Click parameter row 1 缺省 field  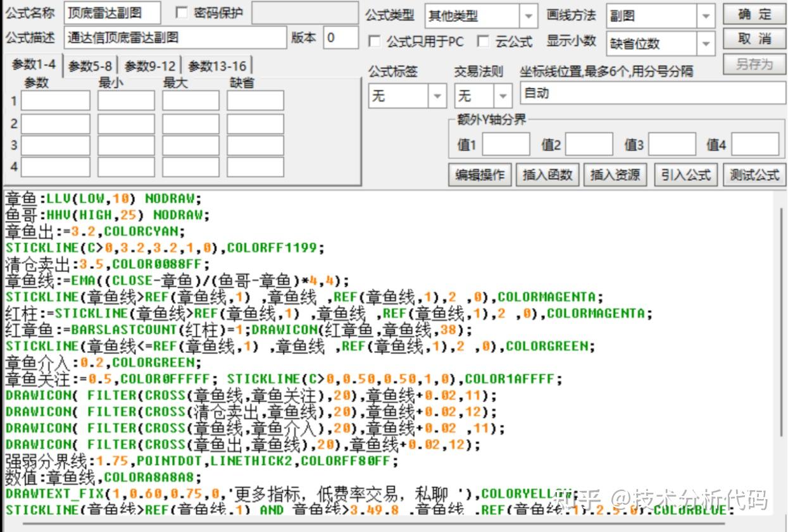[x=255, y=101]
